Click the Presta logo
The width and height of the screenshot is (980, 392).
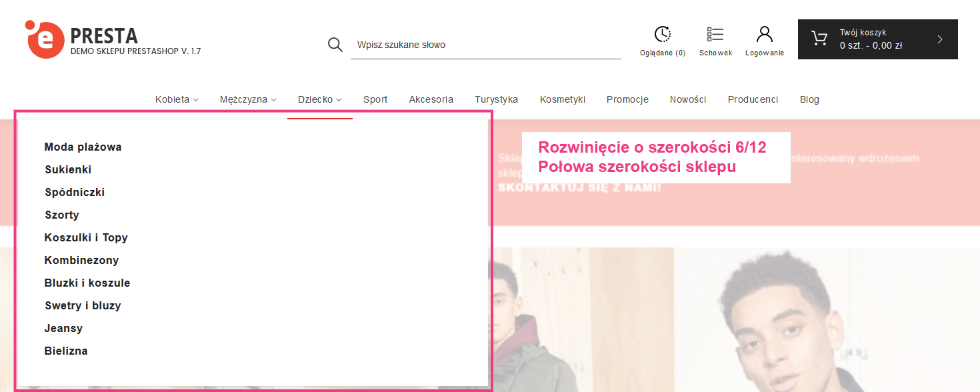pos(45,39)
